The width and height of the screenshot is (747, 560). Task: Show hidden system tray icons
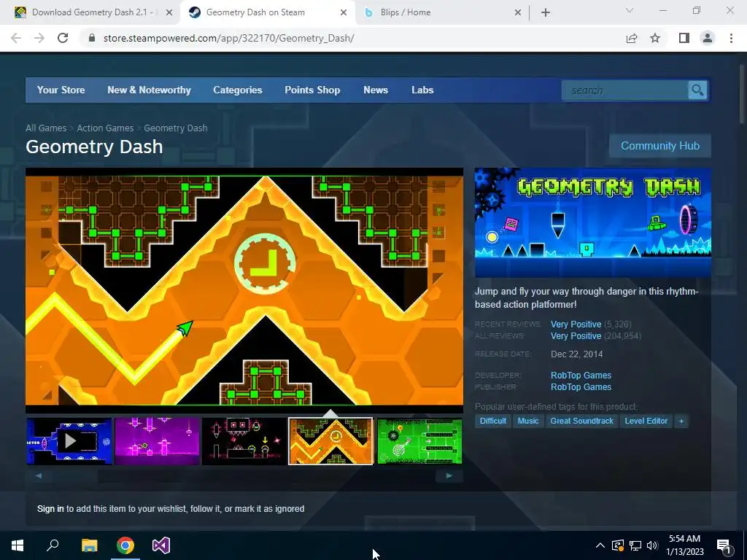point(600,545)
